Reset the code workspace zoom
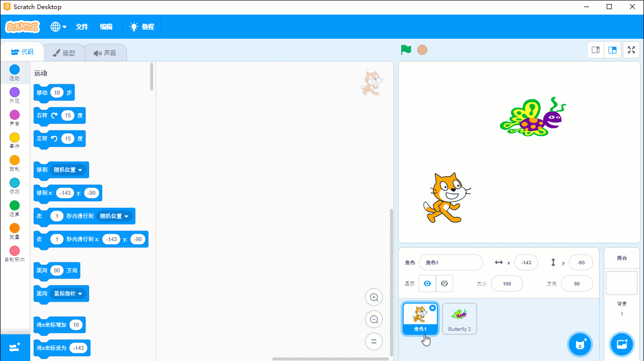This screenshot has height=361, width=644. pos(374,341)
